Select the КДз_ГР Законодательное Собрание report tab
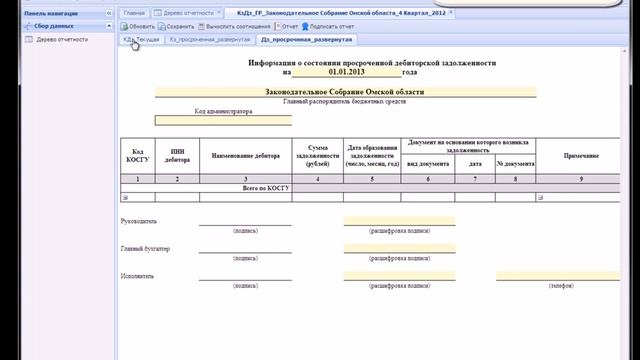The image size is (640, 360). point(341,13)
